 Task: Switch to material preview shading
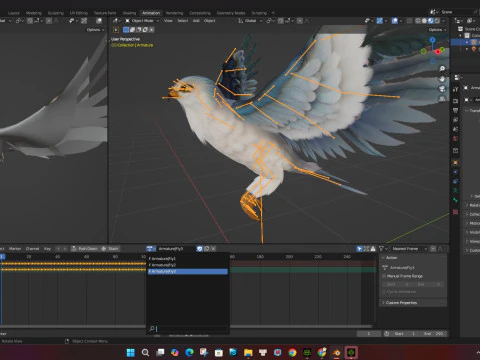[x=431, y=21]
